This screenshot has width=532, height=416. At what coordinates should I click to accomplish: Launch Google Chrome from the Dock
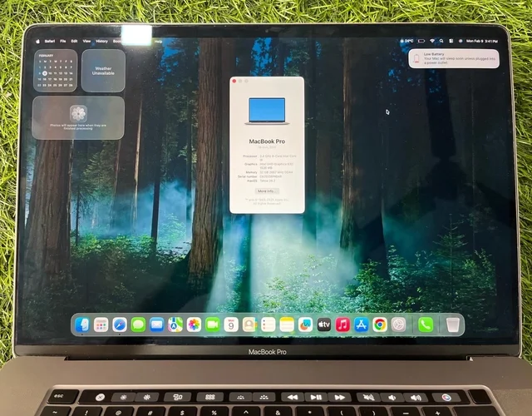380,325
